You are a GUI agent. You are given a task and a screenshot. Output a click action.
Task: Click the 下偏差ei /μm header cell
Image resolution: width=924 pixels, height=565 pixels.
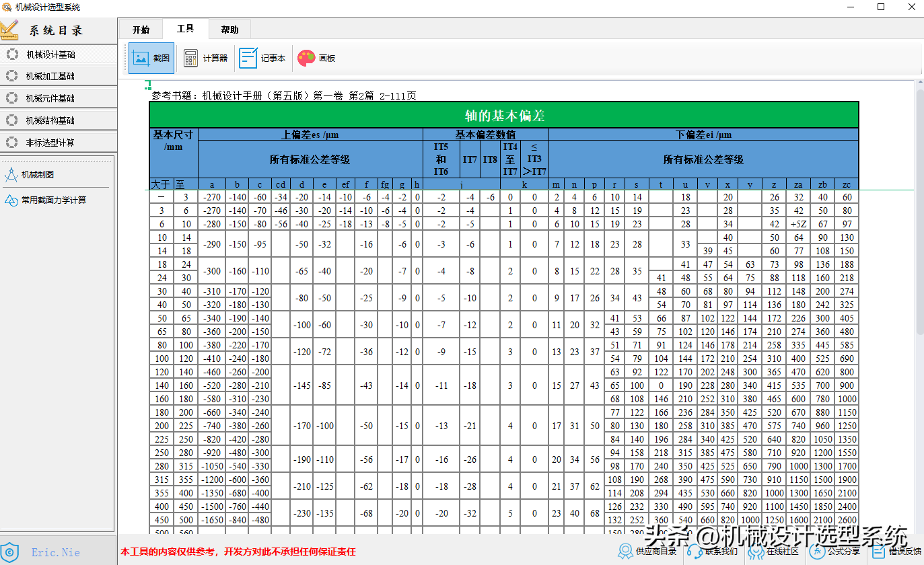pyautogui.click(x=704, y=135)
